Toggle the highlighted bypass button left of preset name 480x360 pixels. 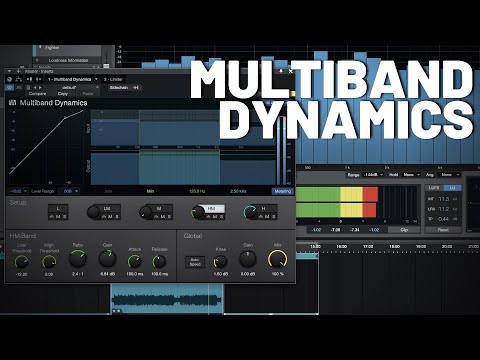coord(9,87)
